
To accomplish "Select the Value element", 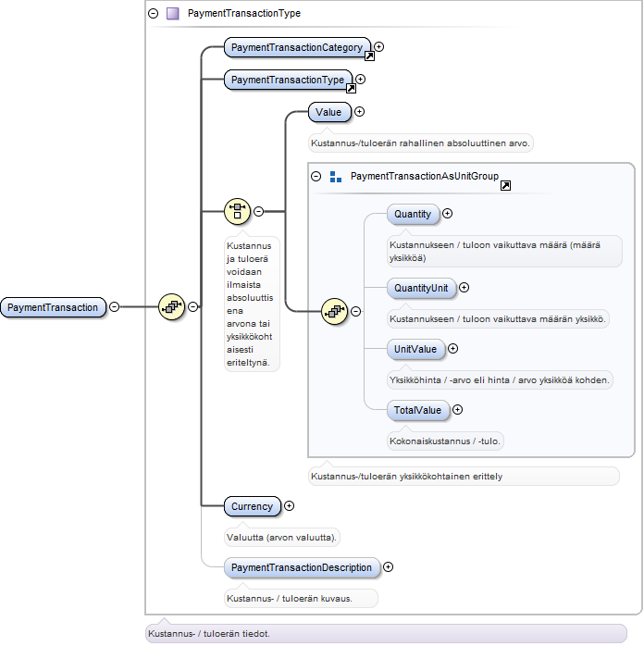I will coord(329,112).
